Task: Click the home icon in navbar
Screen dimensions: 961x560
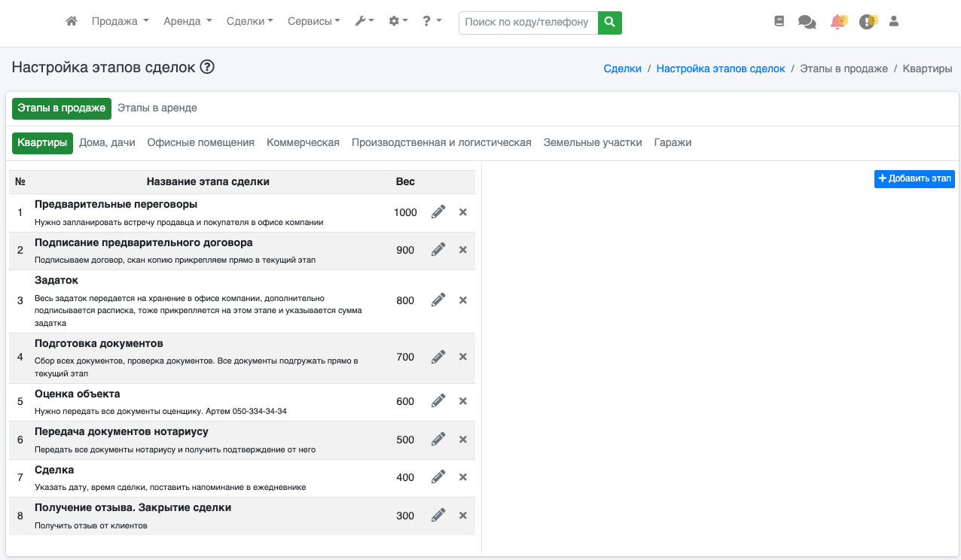Action: tap(72, 22)
